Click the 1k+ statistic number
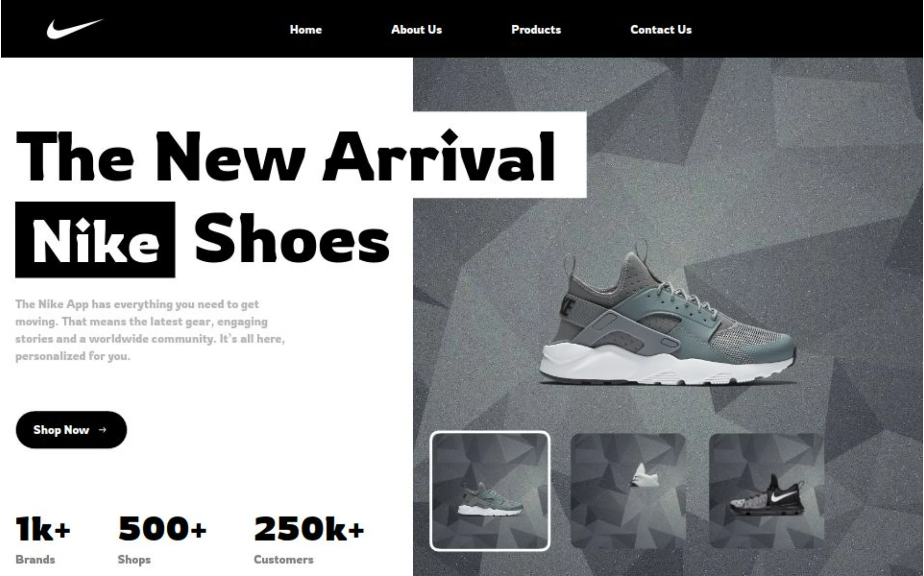Image resolution: width=924 pixels, height=576 pixels. click(43, 528)
